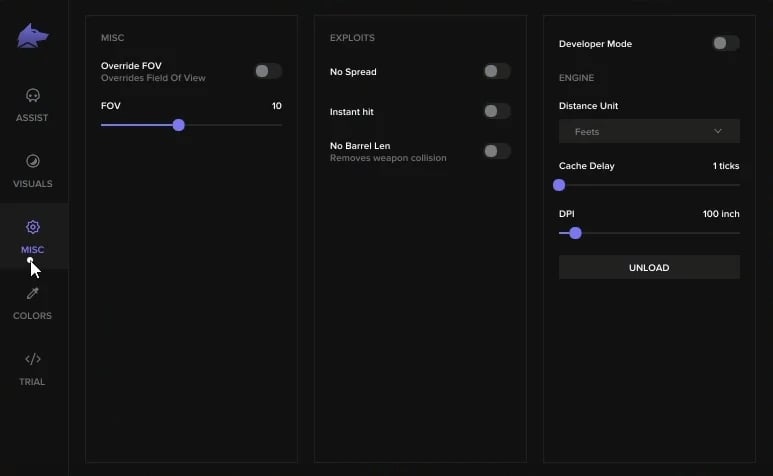773x476 pixels.
Task: Click the wolf logo icon
Action: [32, 37]
